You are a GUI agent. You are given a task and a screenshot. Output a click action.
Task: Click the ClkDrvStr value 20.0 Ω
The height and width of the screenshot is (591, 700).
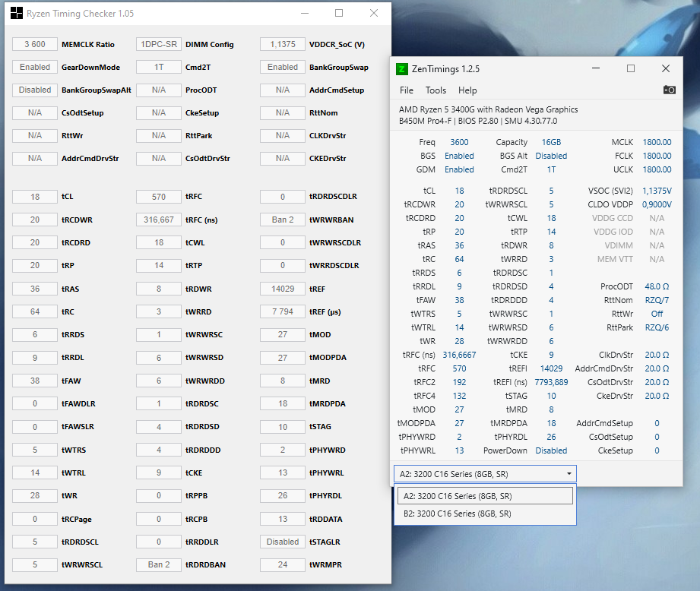[657, 355]
